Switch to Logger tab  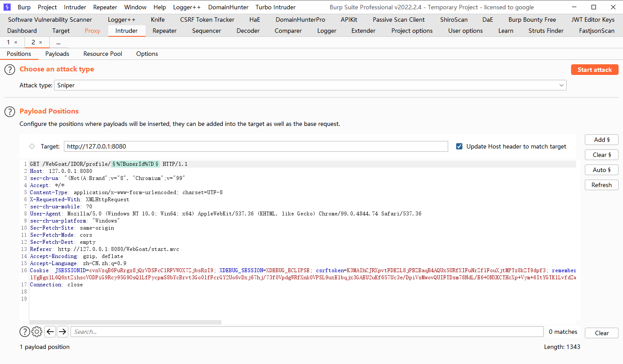327,31
